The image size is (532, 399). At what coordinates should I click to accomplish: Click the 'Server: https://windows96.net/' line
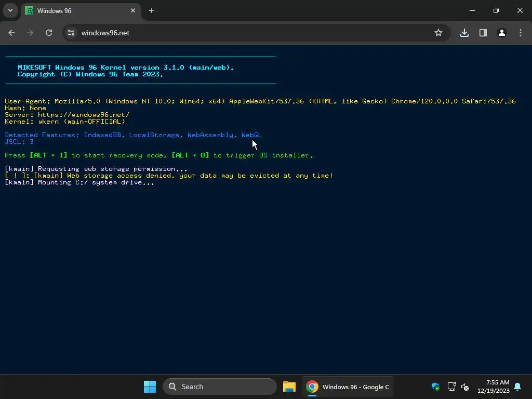[67, 115]
